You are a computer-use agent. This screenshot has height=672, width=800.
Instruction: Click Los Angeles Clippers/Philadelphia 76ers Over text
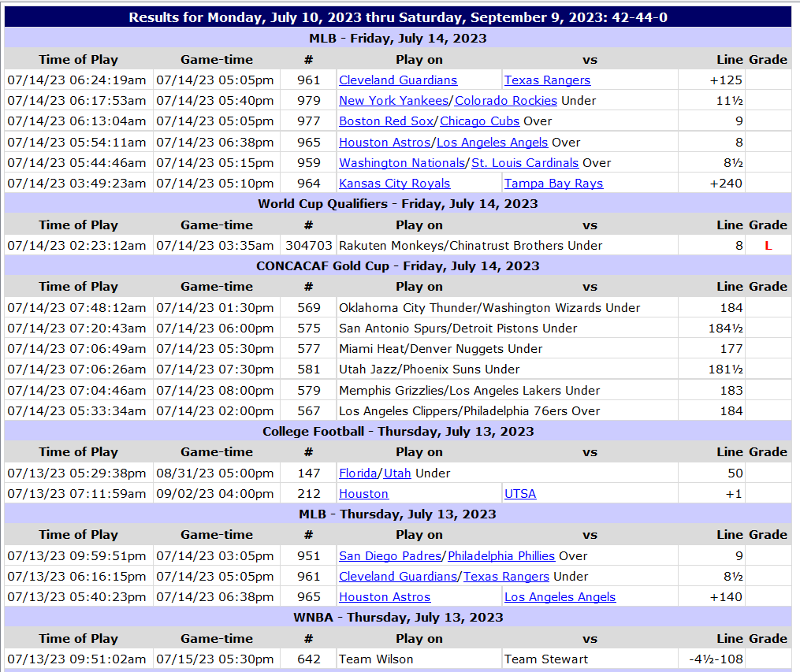[470, 411]
